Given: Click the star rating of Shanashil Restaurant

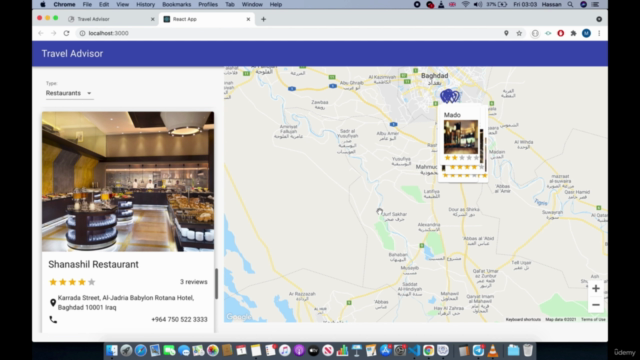Looking at the screenshot, I should [72, 282].
